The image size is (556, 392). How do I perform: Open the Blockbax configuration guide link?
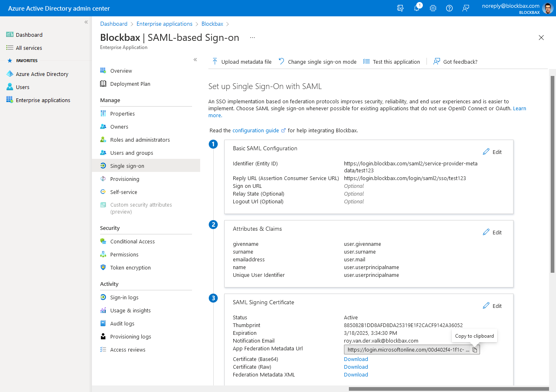pos(257,130)
